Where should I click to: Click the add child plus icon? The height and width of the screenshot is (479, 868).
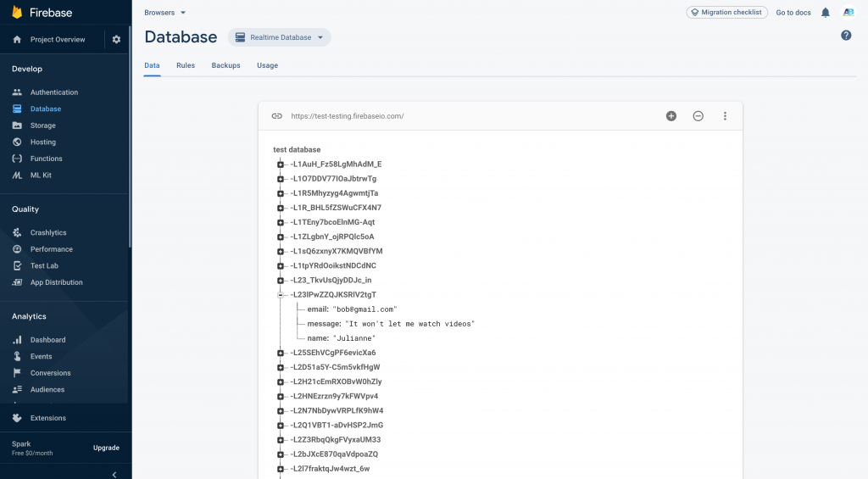pyautogui.click(x=671, y=116)
